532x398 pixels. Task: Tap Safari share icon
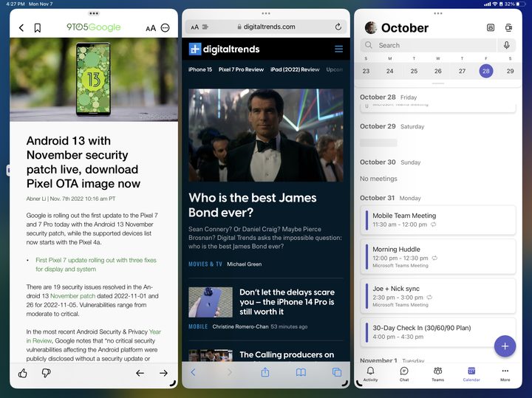pos(265,372)
